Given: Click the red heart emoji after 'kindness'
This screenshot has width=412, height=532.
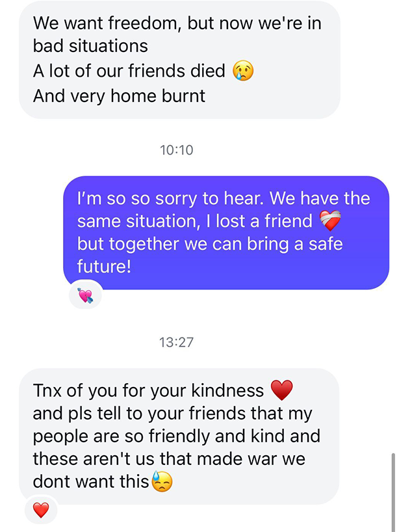Looking at the screenshot, I should pyautogui.click(x=282, y=390).
